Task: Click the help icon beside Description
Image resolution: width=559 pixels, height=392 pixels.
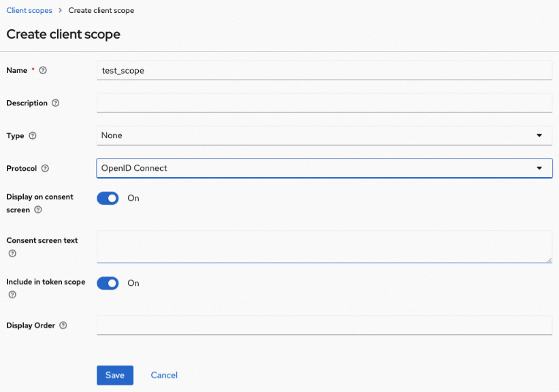Action: click(56, 103)
